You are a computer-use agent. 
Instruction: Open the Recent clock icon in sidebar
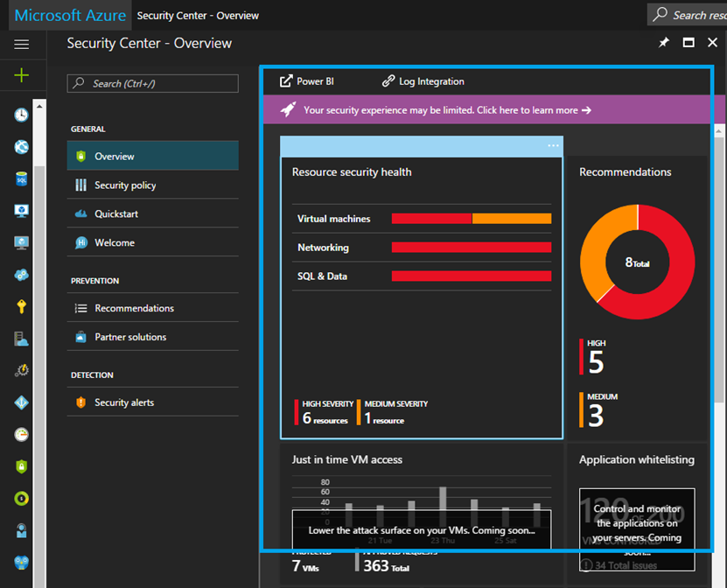coord(21,115)
